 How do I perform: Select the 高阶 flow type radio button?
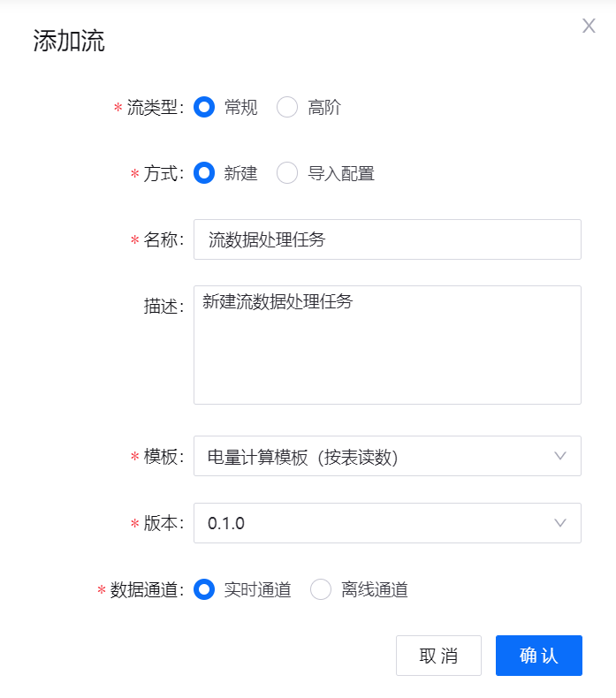pos(287,108)
